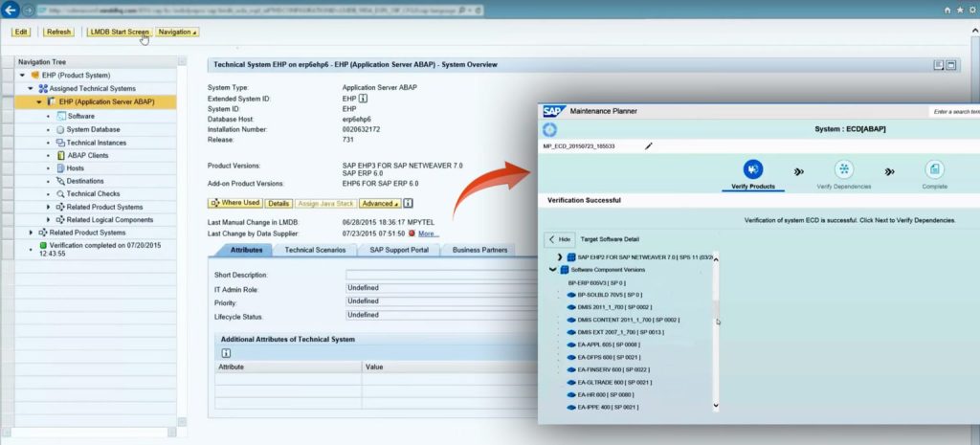Screen dimensions: 980x445
Task: Click the browser favorites star icon
Action: (x=961, y=11)
